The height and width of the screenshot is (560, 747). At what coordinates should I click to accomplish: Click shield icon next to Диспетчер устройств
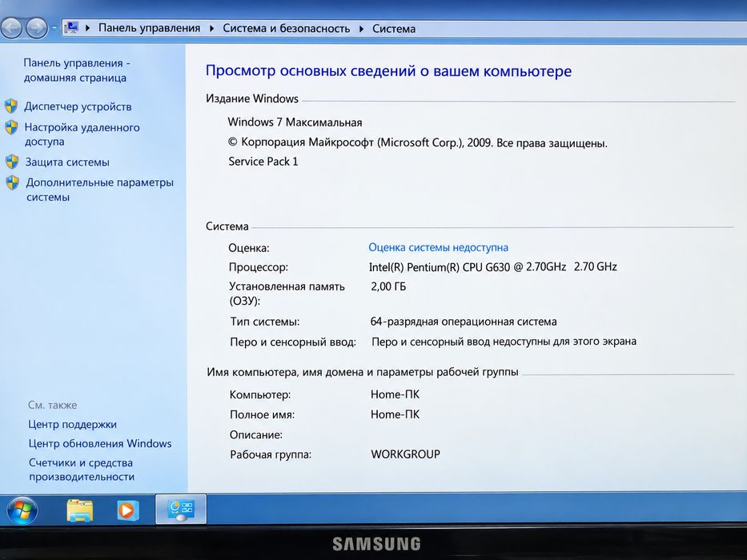11,106
